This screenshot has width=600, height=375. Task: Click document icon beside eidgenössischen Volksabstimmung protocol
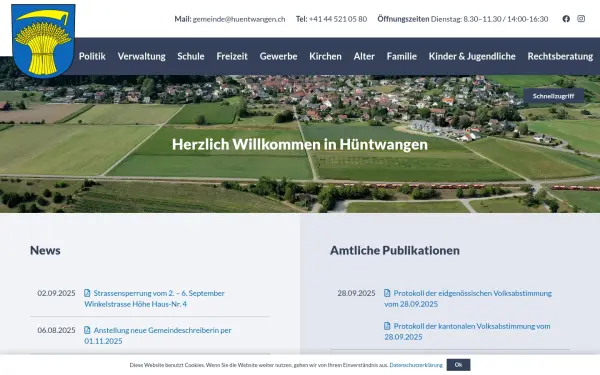click(387, 293)
